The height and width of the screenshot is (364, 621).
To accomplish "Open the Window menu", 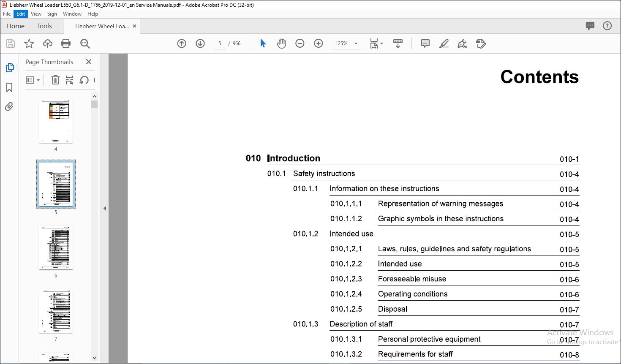I will [72, 14].
